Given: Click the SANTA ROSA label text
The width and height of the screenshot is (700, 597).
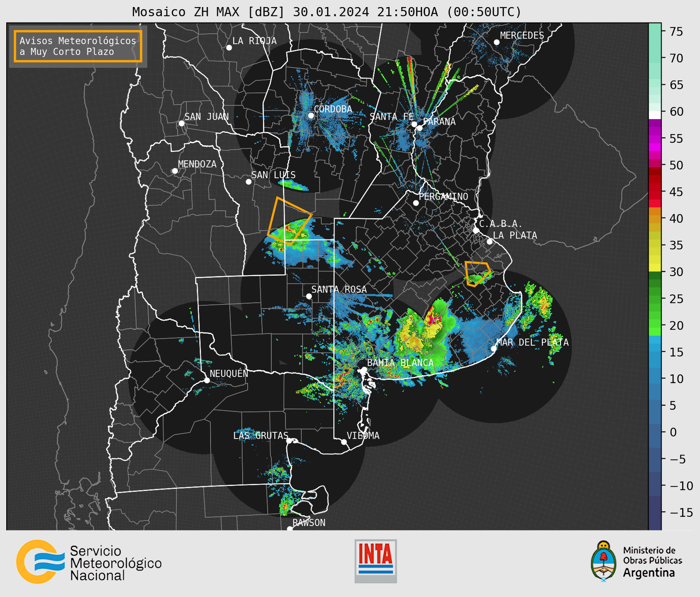Looking at the screenshot, I should (339, 289).
